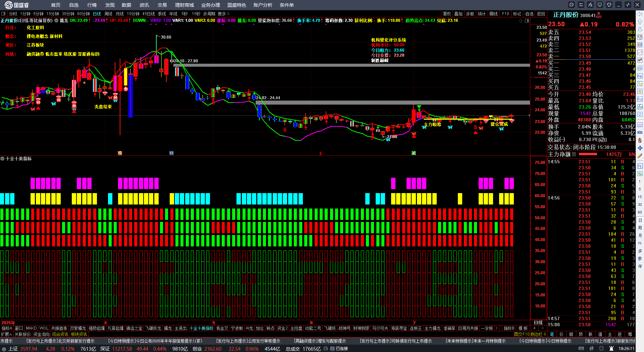Switch to the red line chart icon in sidebar
Viewport: 644px width, 352px height.
point(640,52)
